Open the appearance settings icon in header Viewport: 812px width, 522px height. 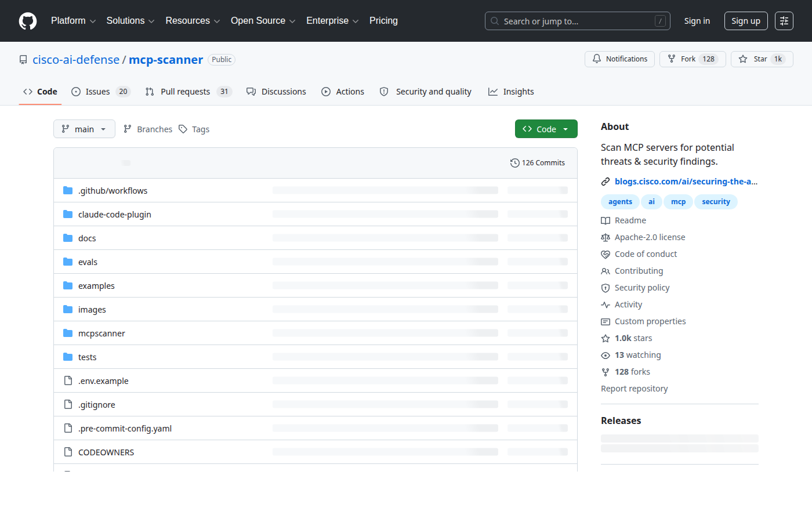(784, 21)
